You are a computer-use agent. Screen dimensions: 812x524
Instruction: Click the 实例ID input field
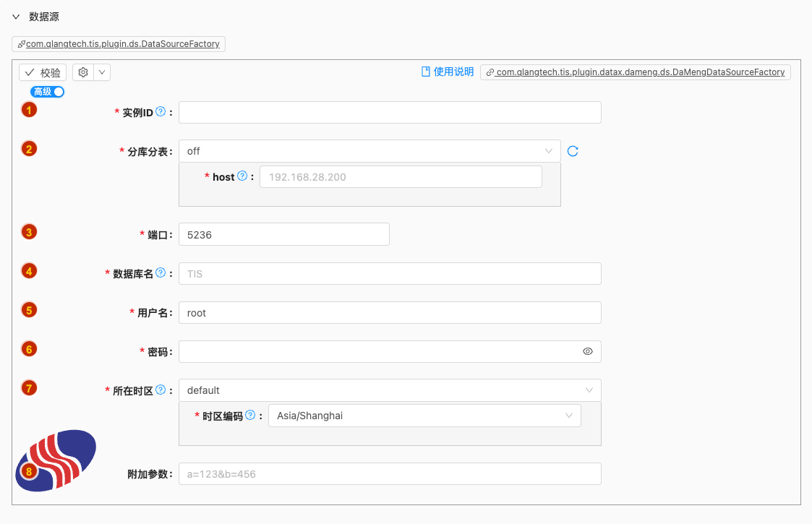(390, 113)
